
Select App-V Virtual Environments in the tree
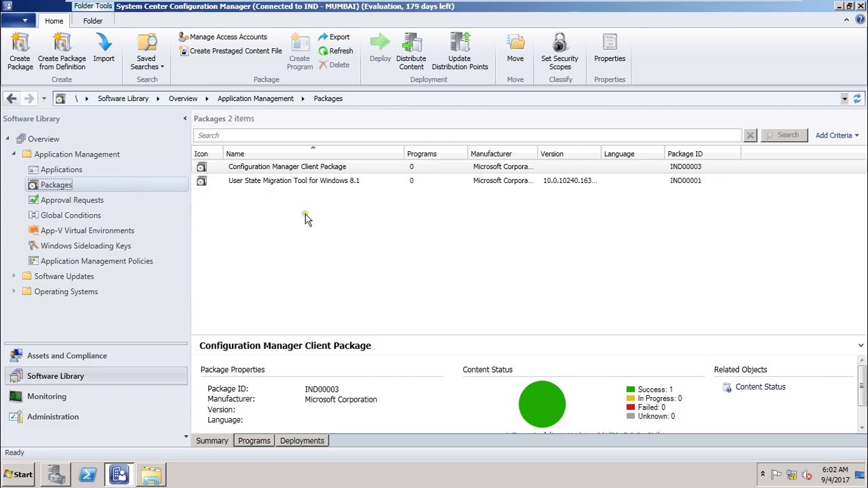pyautogui.click(x=87, y=230)
